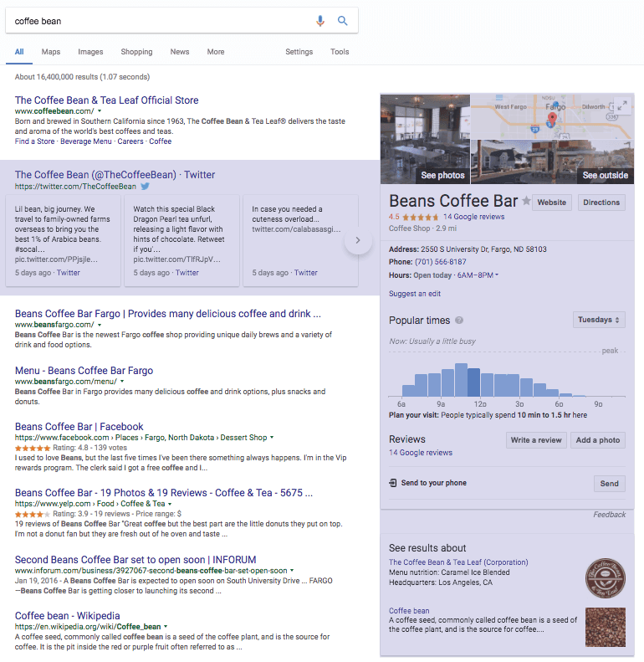The image size is (644, 662).
Task: Open the Facebook result dropdown arrow
Action: (272, 438)
